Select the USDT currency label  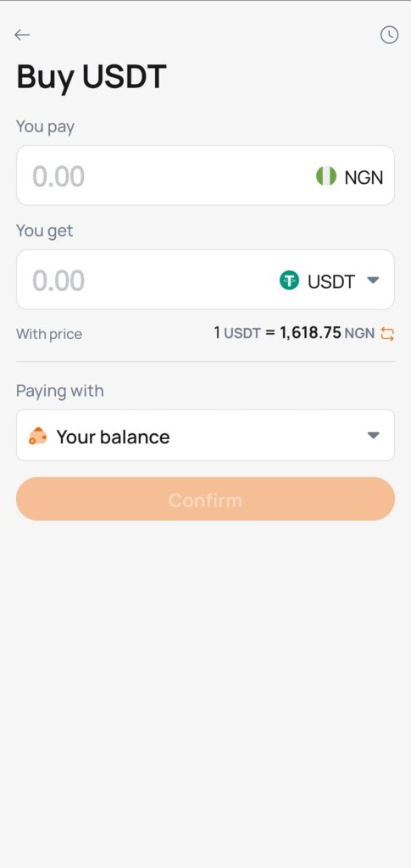[331, 281]
